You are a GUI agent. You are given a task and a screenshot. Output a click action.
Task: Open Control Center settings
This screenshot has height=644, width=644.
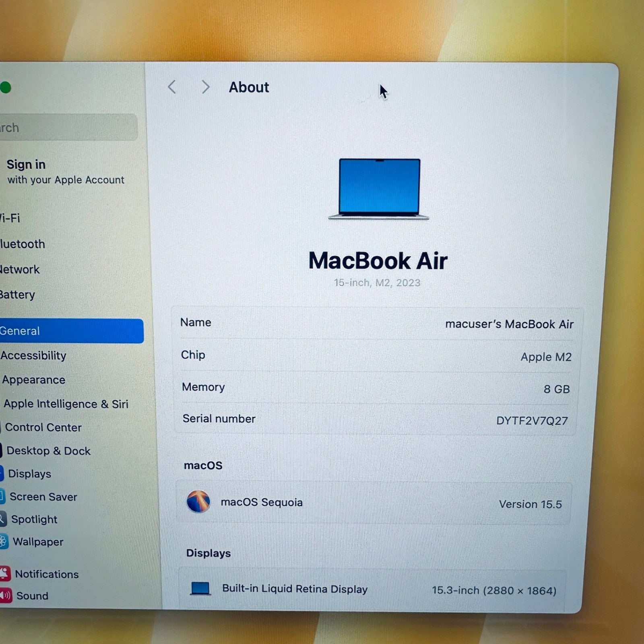pyautogui.click(x=44, y=427)
